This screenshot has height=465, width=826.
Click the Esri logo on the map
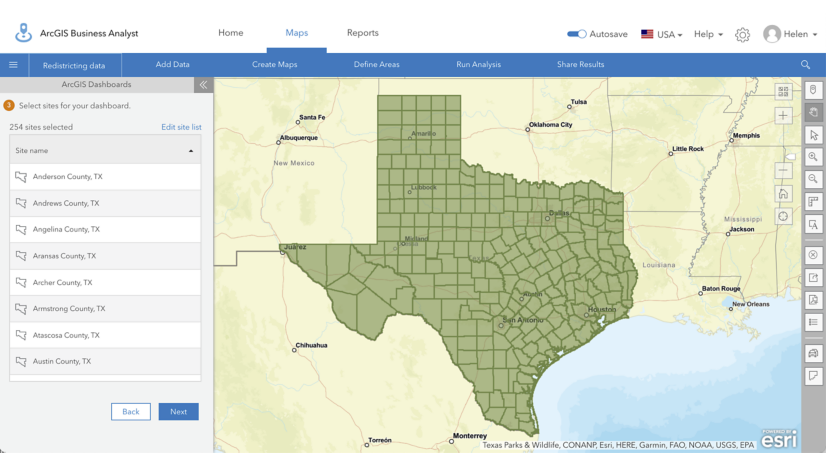[779, 439]
